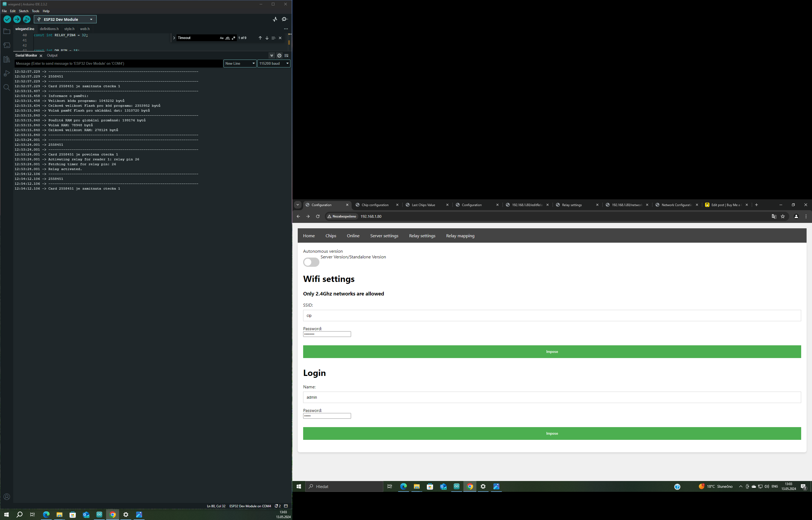The image size is (812, 520).
Task: Click the login Name field containing admin
Action: [552, 397]
